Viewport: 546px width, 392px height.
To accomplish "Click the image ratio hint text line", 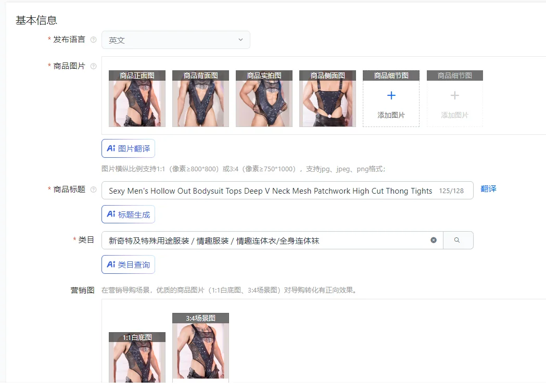I will [244, 169].
